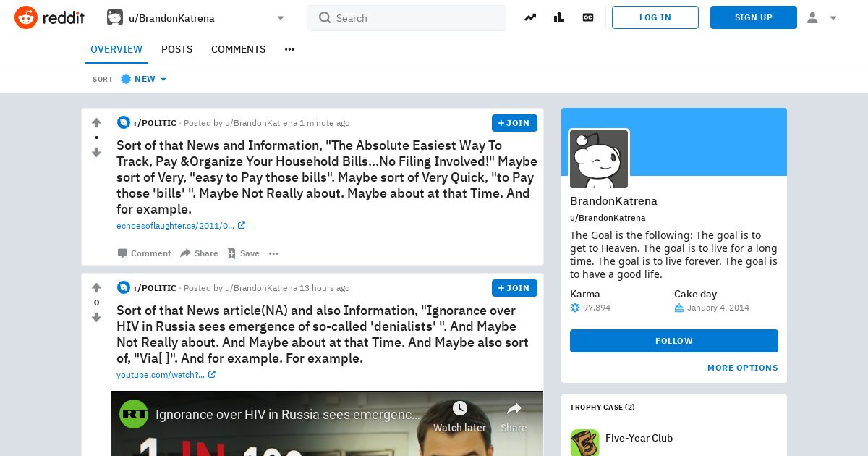Screen dimensions: 868x456
Task: Click the TROPHY CASE (2) heading
Action: point(603,408)
